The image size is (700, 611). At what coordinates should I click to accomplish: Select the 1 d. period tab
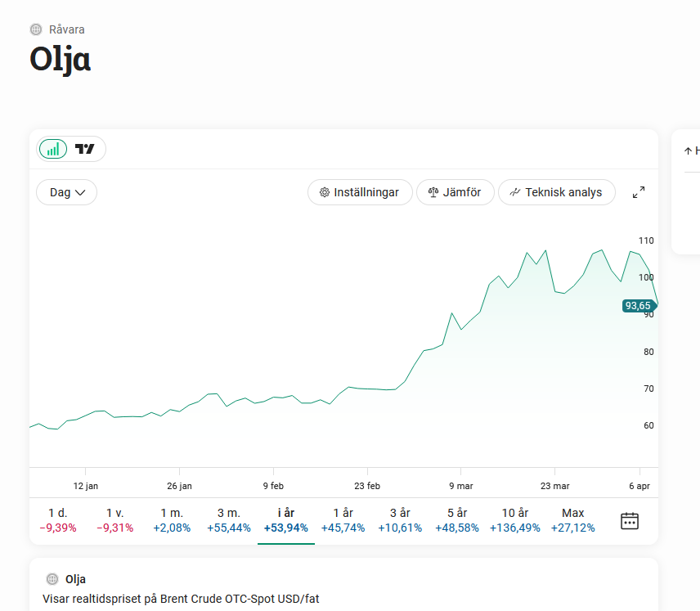(x=58, y=520)
